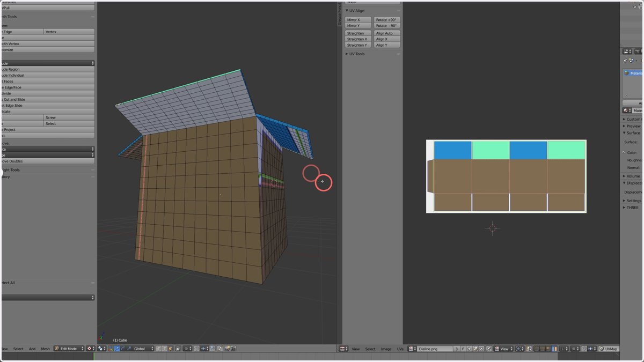Open snap element selector in 3D view
The image size is (644, 362).
(204, 349)
